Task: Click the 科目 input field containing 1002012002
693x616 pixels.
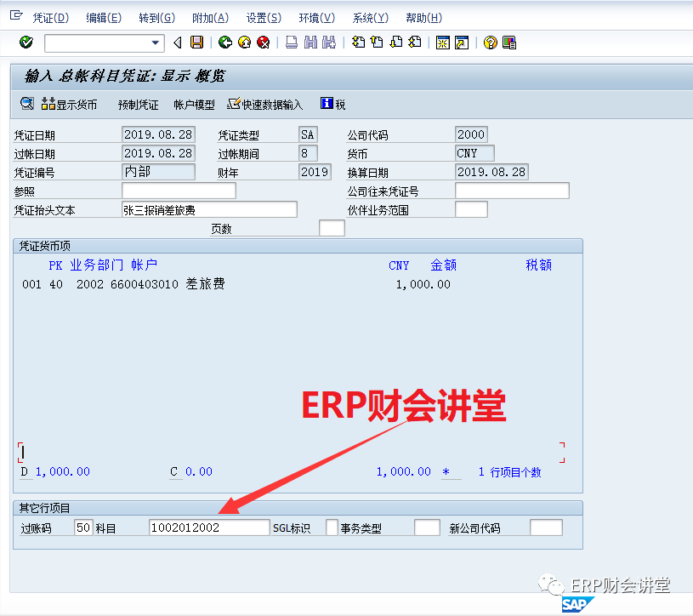Action: [208, 528]
